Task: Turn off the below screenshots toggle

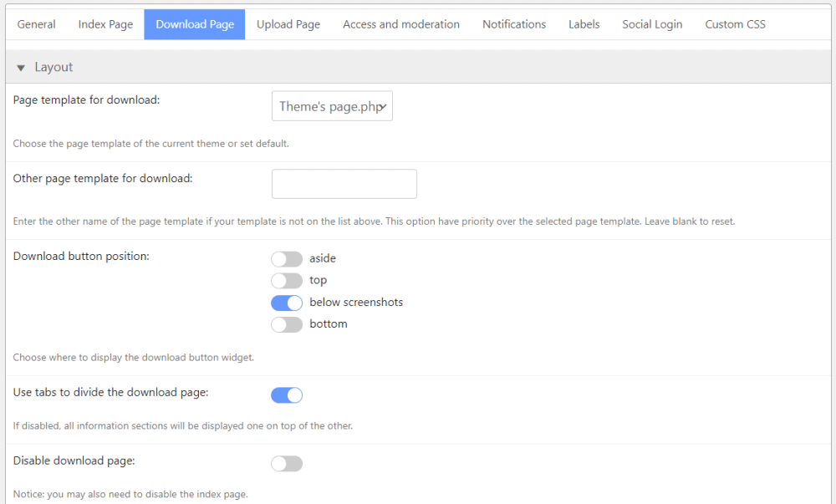Action: point(287,303)
